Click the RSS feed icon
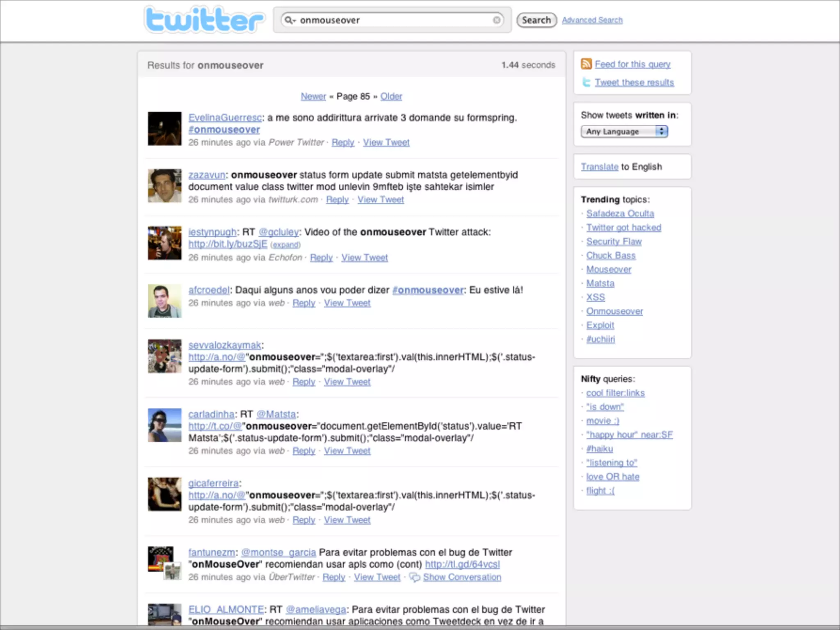This screenshot has height=630, width=840. click(x=586, y=64)
